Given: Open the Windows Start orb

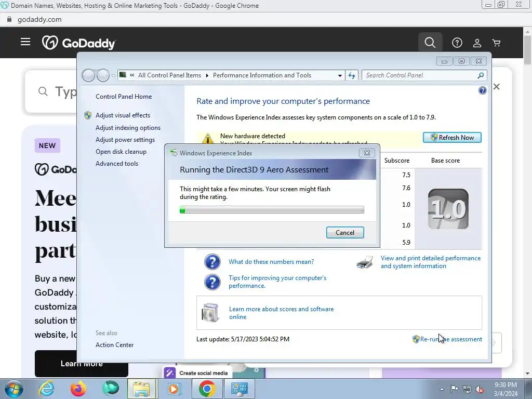Looking at the screenshot, I should 14,389.
